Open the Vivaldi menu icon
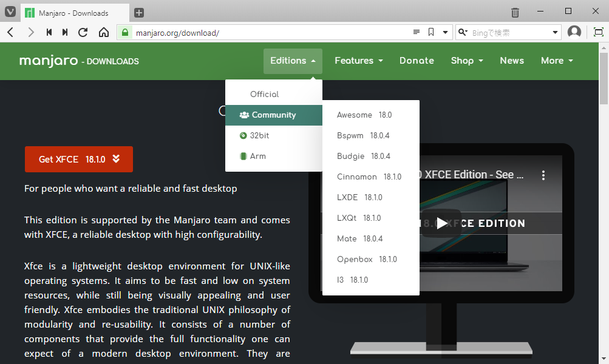Screen dimensions: 609x364 pos(10,12)
